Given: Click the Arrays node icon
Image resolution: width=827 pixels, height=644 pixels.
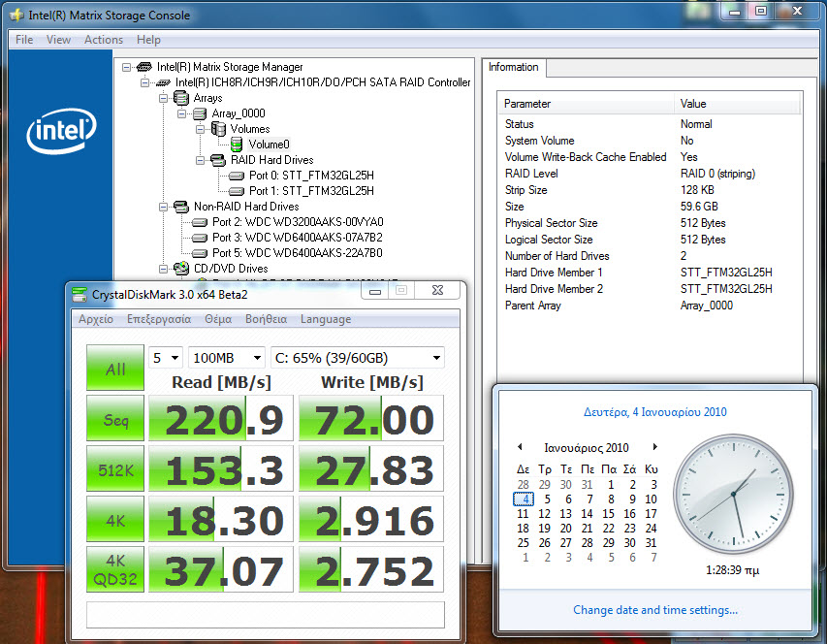Looking at the screenshot, I should (x=181, y=98).
